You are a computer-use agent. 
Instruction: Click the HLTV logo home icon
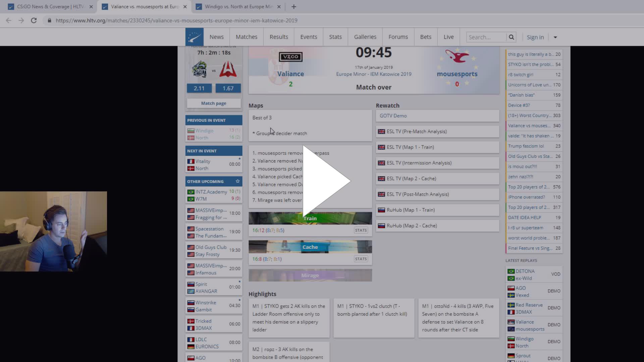(x=194, y=37)
